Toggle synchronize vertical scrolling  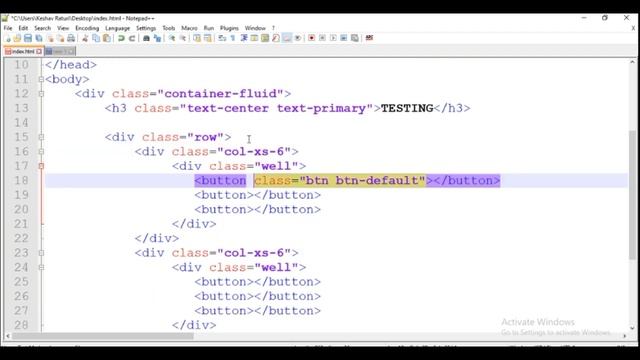click(197, 38)
